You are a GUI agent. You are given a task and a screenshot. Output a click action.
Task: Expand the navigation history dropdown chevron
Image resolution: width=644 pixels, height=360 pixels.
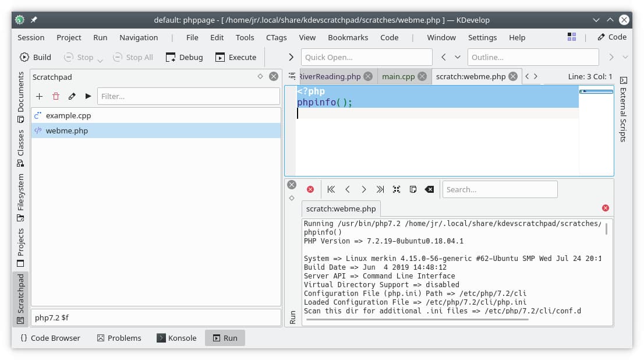click(x=458, y=57)
